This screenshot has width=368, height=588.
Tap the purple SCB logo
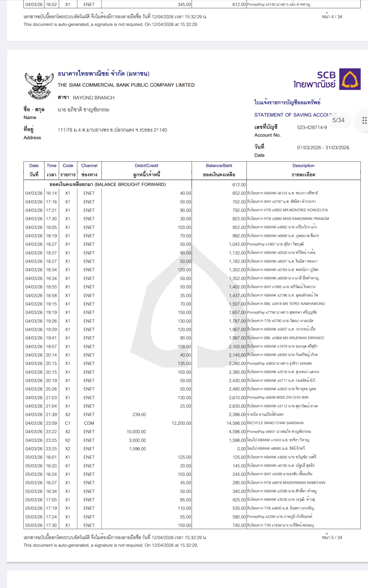(350, 79)
